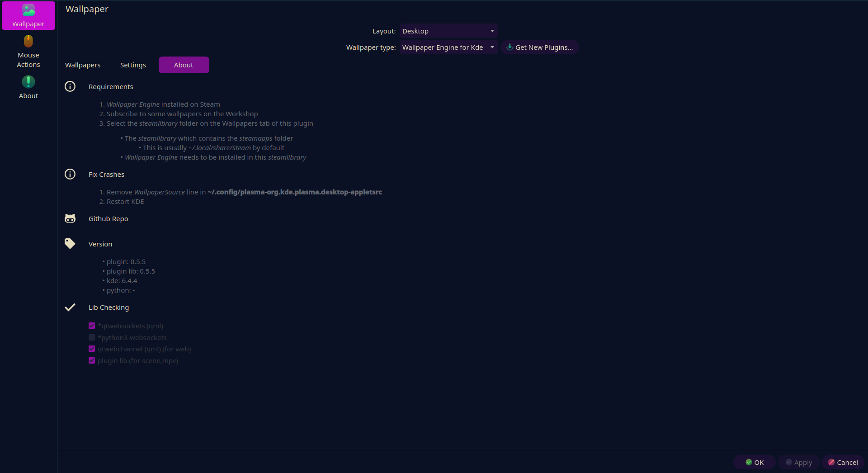Click the Fix Crashes info icon

(70, 174)
